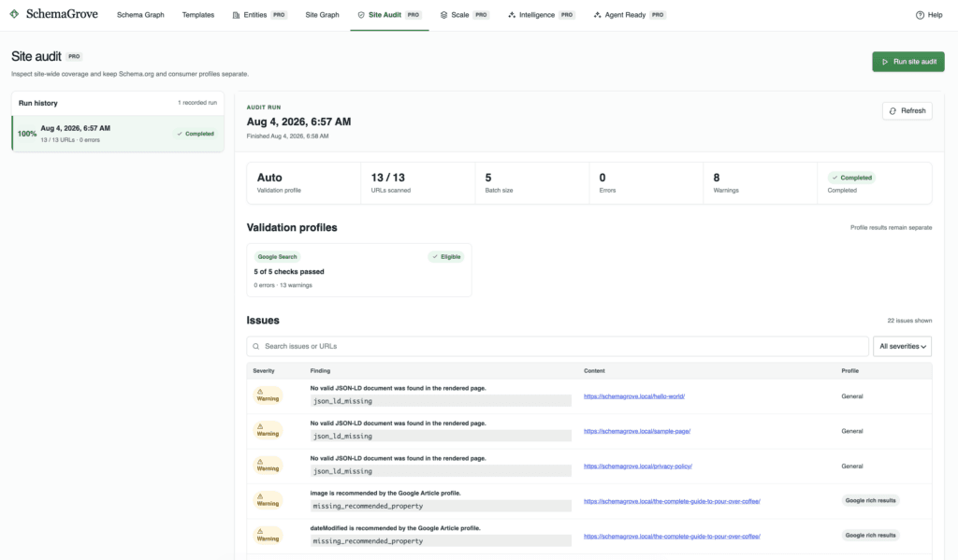
Task: Open the All severities dropdown
Action: coord(902,346)
